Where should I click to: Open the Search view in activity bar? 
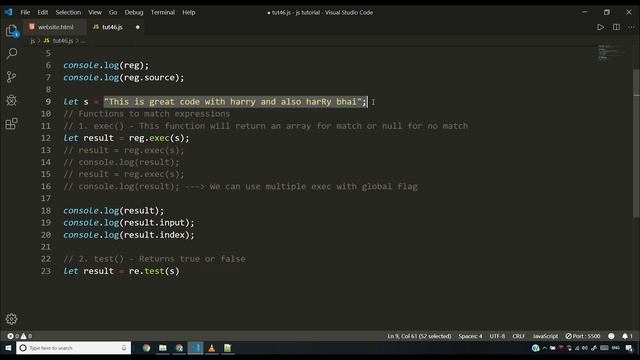coord(11,53)
